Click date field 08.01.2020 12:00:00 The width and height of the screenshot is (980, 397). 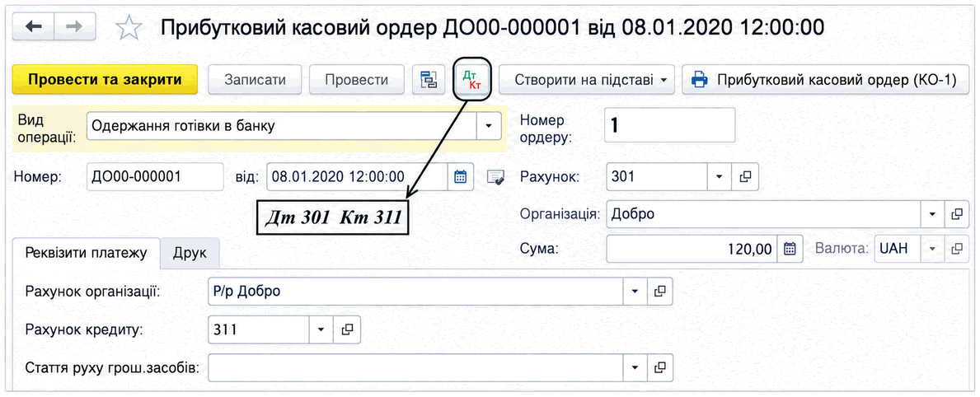pos(357,176)
